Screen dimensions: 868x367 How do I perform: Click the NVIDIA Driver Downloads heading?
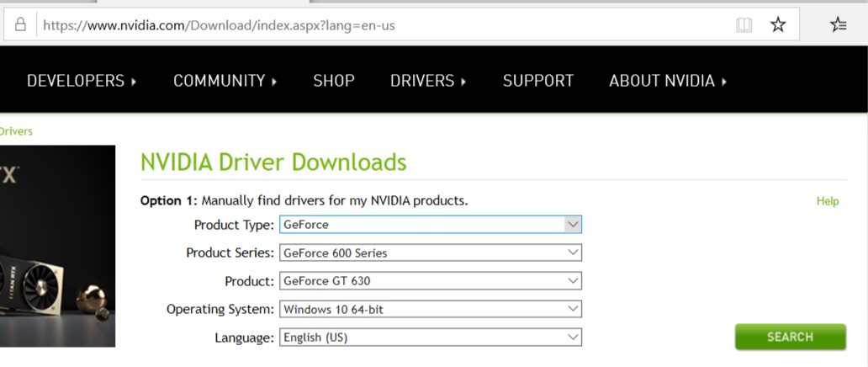point(273,162)
